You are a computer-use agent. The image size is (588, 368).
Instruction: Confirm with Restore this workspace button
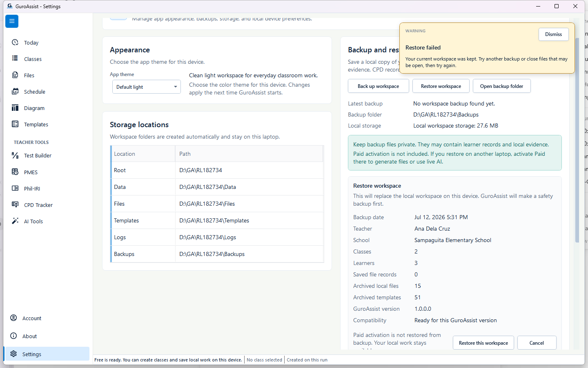483,343
